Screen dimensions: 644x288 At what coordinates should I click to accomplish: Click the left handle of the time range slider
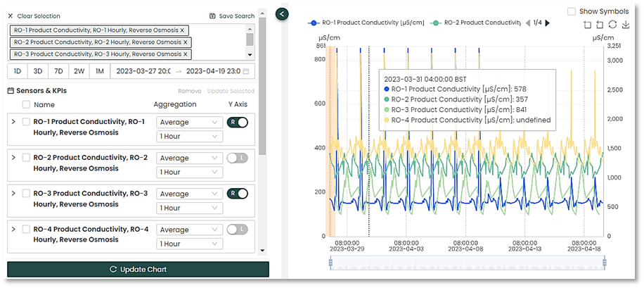coord(330,263)
